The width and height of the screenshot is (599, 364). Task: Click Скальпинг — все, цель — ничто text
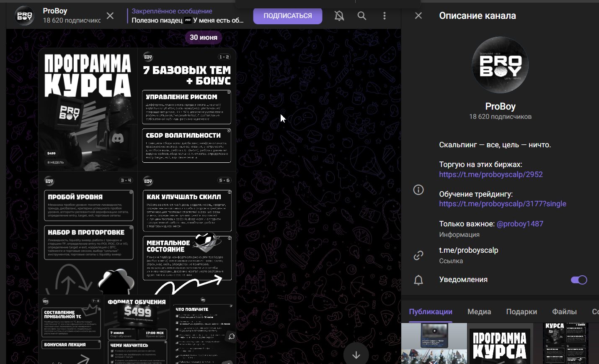(x=495, y=145)
